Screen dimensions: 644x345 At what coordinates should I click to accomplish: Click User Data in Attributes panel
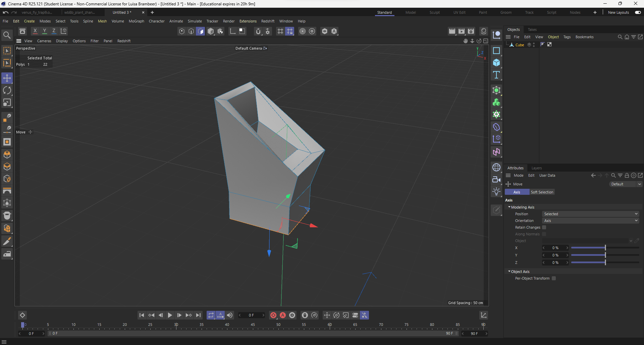coord(547,175)
